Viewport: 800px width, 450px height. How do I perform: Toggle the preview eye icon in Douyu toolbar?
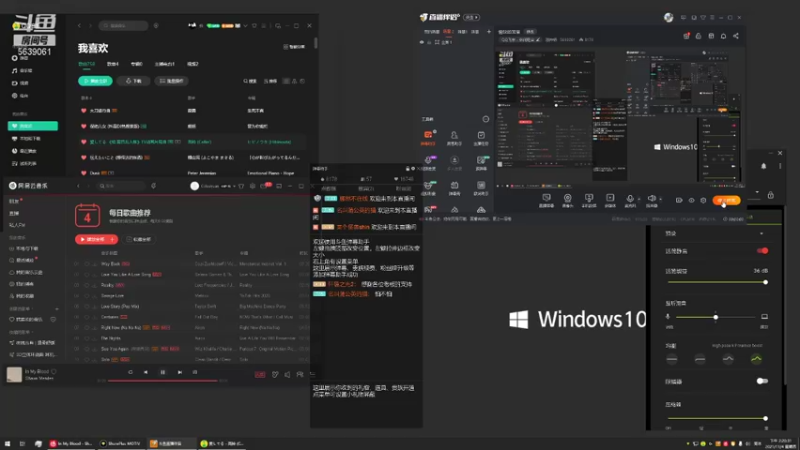(x=691, y=201)
